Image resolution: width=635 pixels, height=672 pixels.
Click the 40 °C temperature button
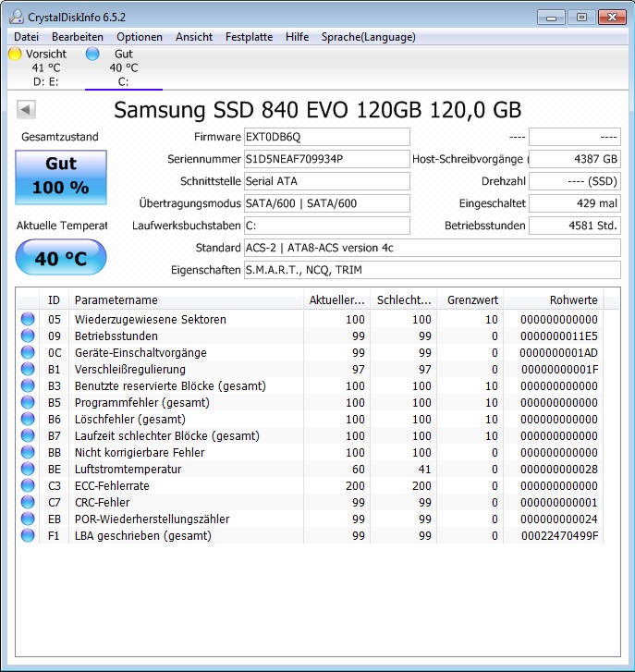pyautogui.click(x=61, y=257)
